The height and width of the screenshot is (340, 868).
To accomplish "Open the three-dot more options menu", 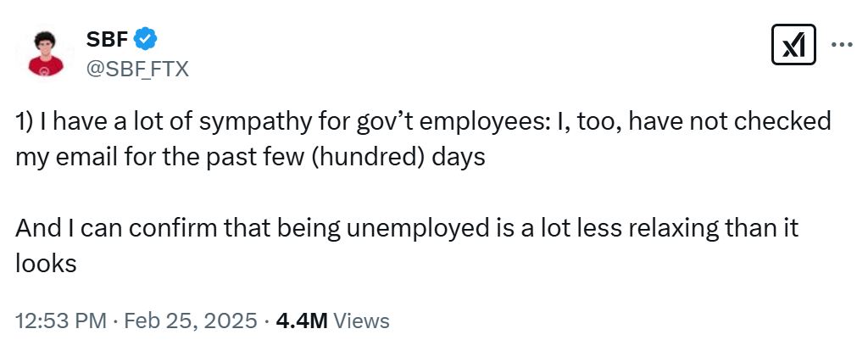I will tap(842, 45).
